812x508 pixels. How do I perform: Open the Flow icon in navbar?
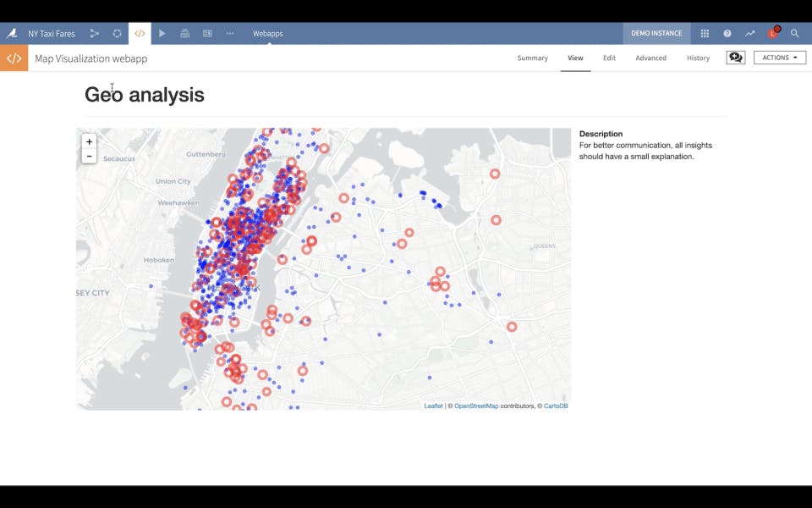pyautogui.click(x=95, y=34)
